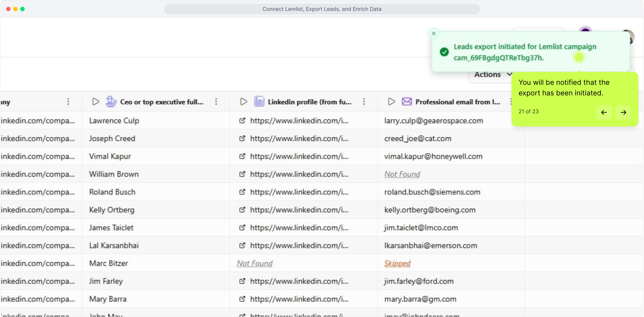Click email larry.culp@geaerospace.com

434,121
